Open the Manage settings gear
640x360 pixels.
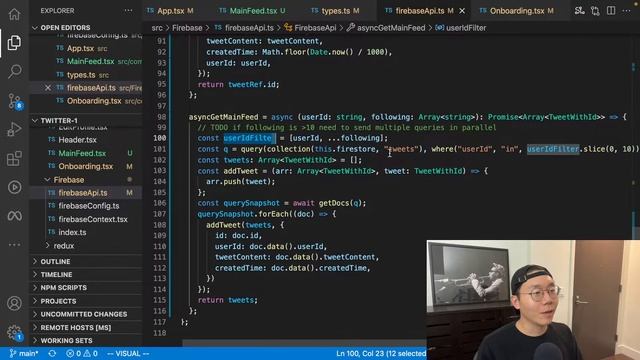pyautogui.click(x=14, y=332)
